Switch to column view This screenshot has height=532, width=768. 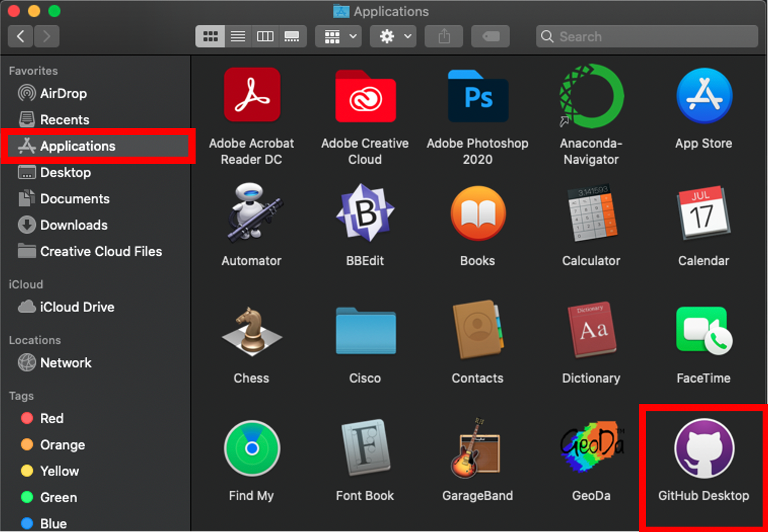(x=265, y=36)
